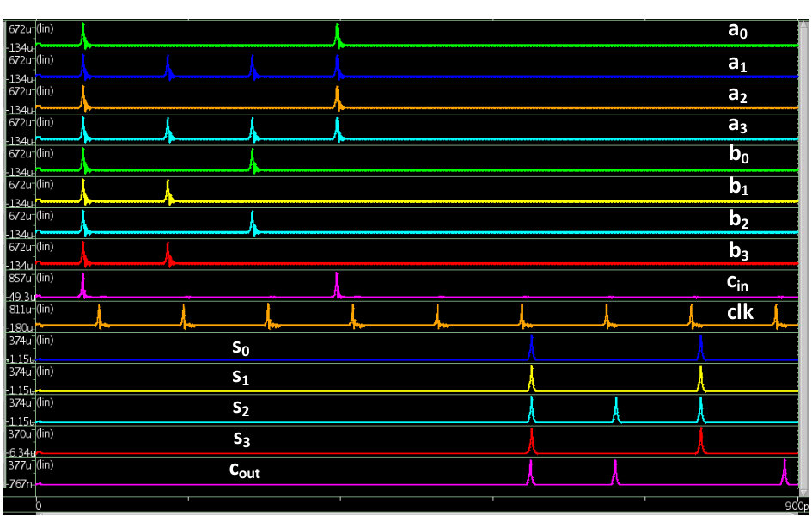The image size is (812, 516).
Task: Click the (lin) scale label in s0 panel
Action: (x=45, y=341)
